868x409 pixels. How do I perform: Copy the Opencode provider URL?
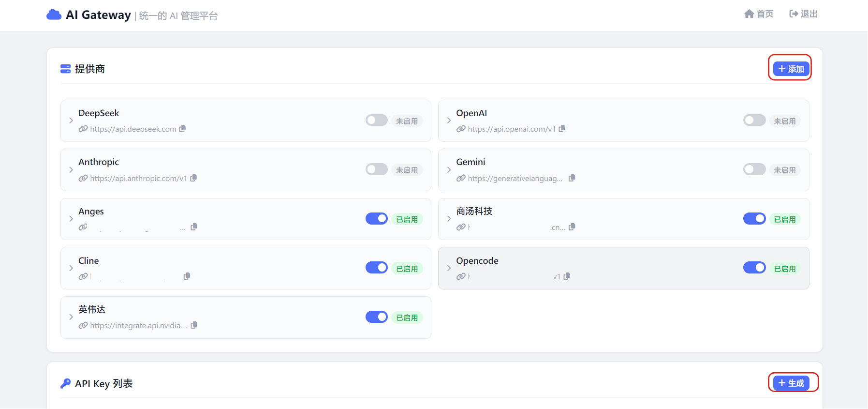pos(567,276)
